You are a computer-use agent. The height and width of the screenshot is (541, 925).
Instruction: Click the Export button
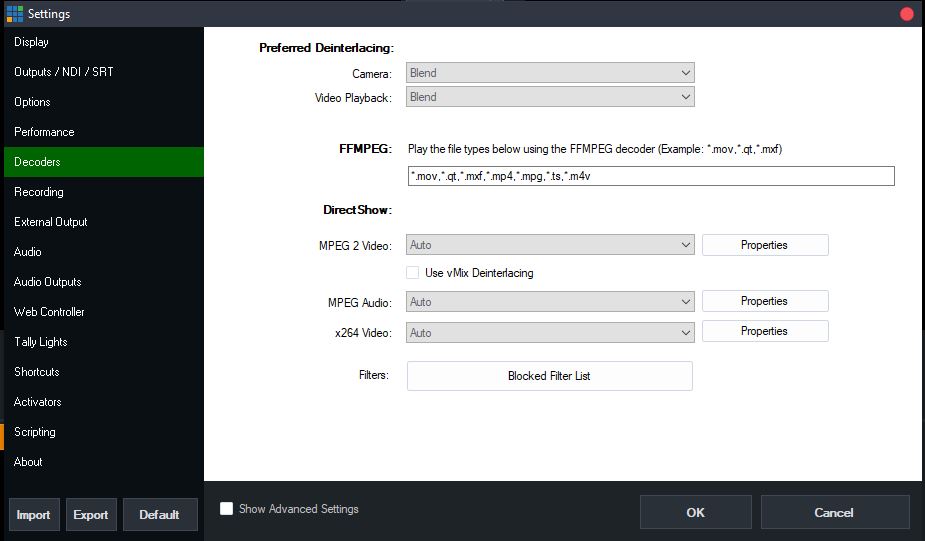(x=91, y=514)
